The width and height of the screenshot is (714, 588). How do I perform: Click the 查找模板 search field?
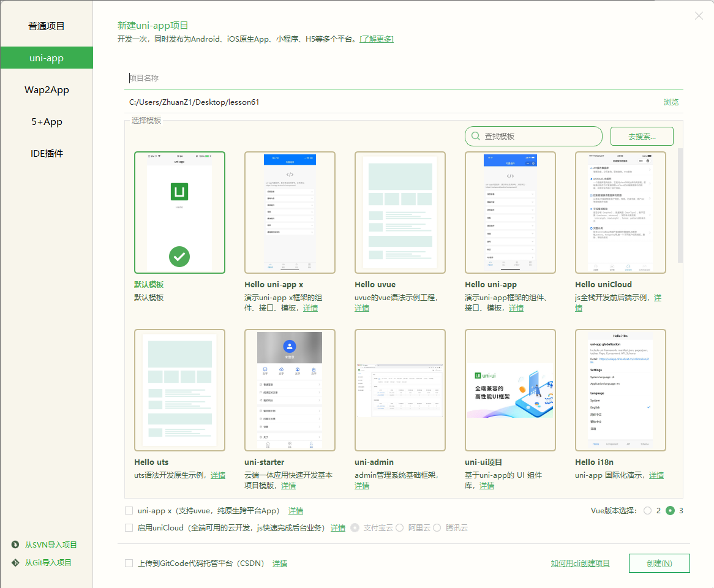[x=533, y=136]
